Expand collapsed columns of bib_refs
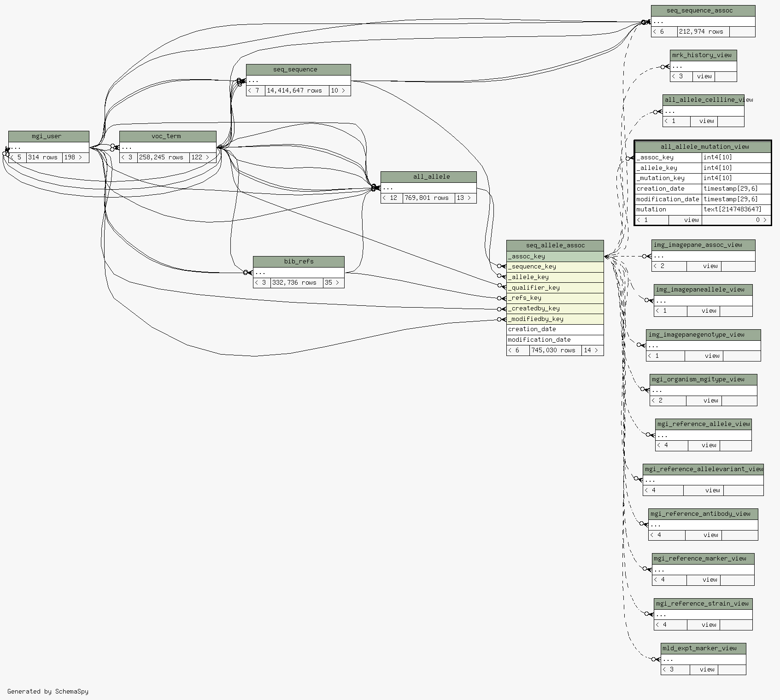Screen dimensions: 780x700 [x=299, y=273]
